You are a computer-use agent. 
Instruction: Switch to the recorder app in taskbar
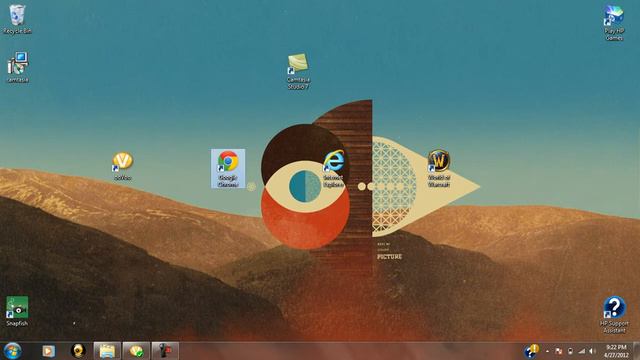pyautogui.click(x=165, y=351)
